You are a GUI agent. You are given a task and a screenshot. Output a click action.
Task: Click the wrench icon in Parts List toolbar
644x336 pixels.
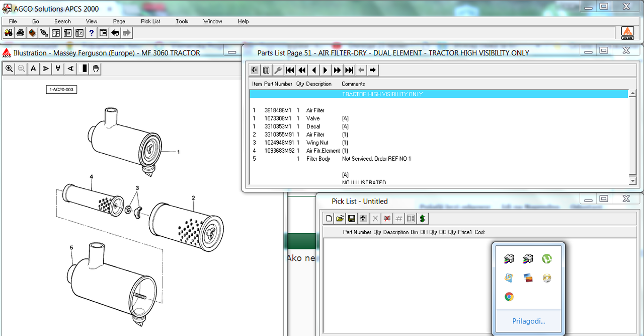click(278, 70)
